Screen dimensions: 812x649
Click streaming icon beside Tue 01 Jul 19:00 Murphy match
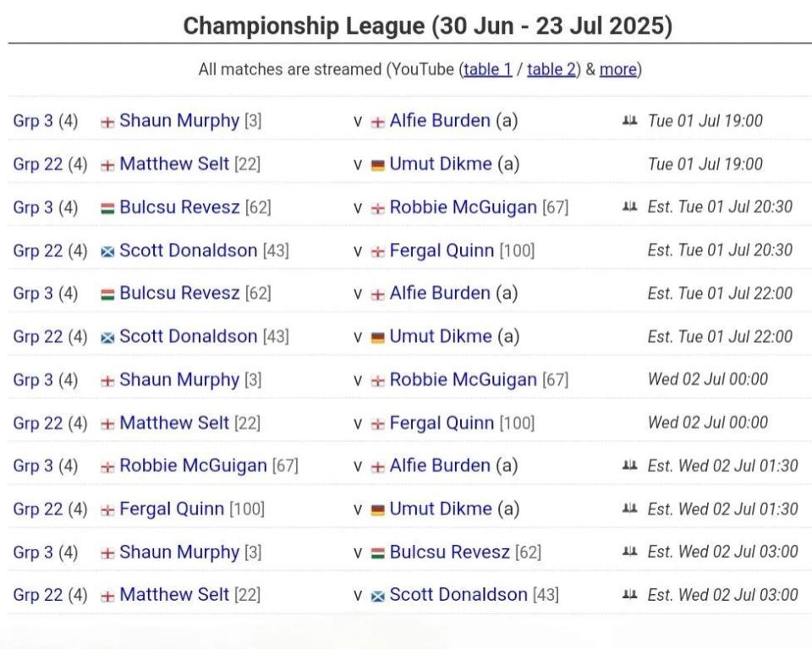tap(629, 121)
